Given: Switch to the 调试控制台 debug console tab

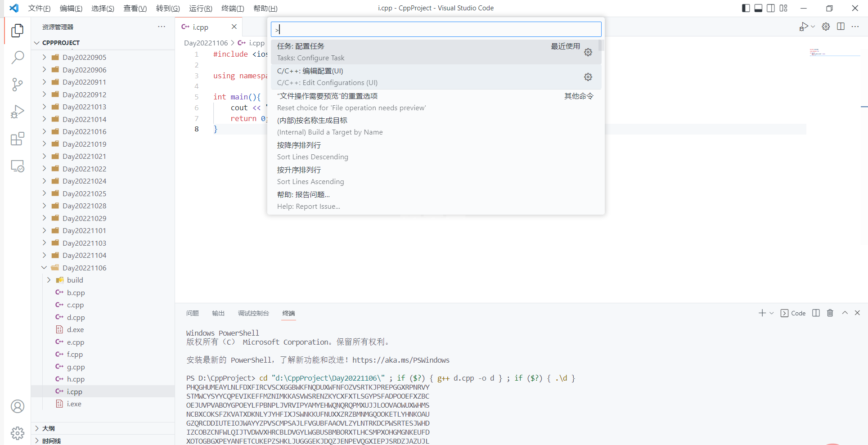Looking at the screenshot, I should pos(253,313).
